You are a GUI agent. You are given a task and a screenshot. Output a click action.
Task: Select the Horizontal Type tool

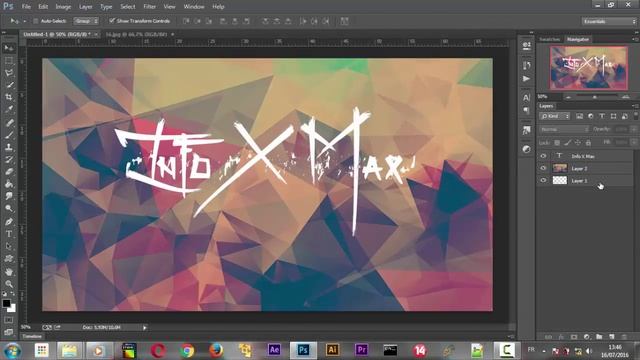pyautogui.click(x=9, y=234)
